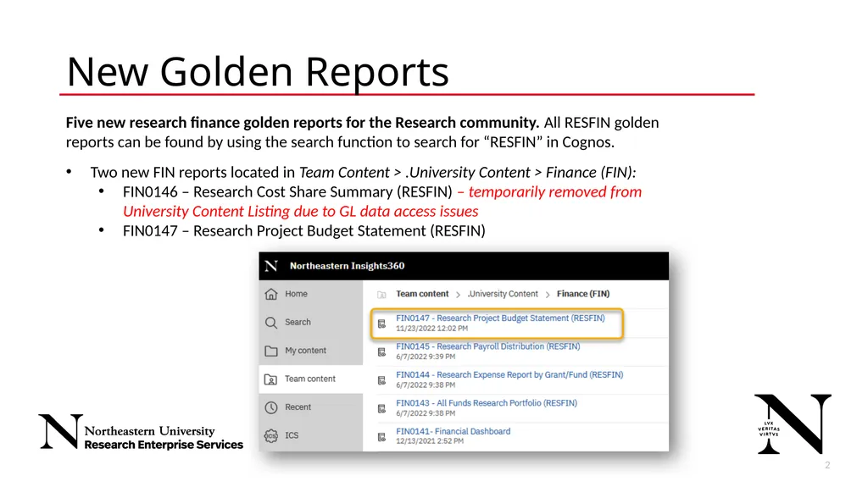Image resolution: width=868 pixels, height=487 pixels.
Task: Click the New Golden Reports slide title
Action: [x=258, y=71]
